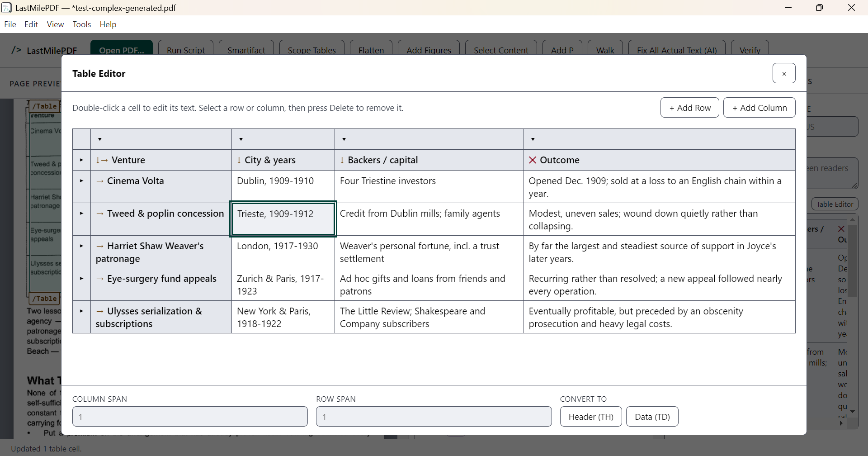Image resolution: width=868 pixels, height=456 pixels.
Task: Click the down arrow icon beside Backers / capital
Action: (x=342, y=160)
